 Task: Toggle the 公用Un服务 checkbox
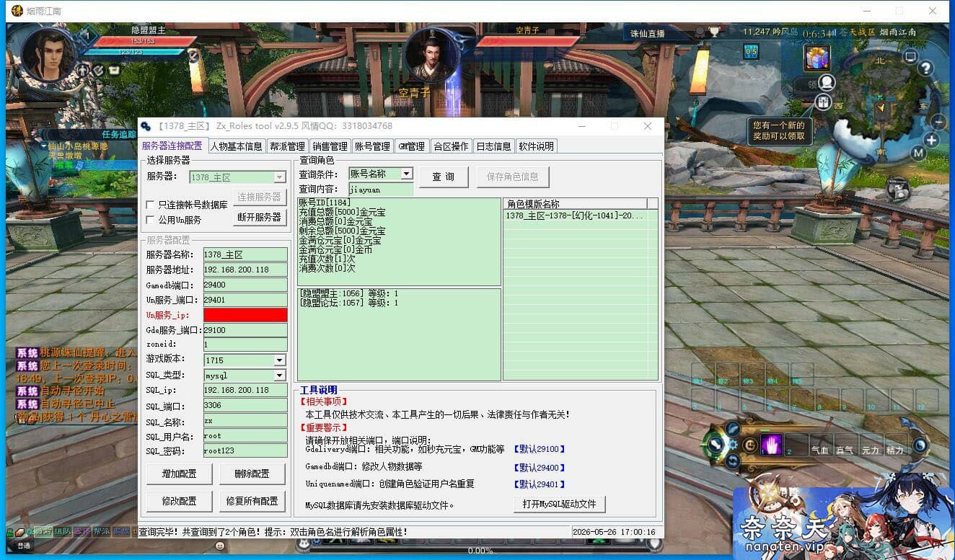[x=151, y=220]
